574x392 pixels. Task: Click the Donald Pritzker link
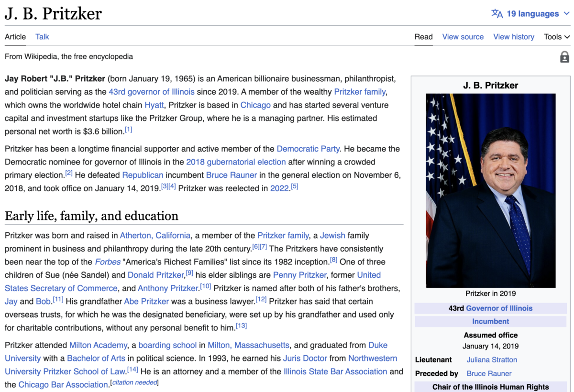(x=155, y=275)
